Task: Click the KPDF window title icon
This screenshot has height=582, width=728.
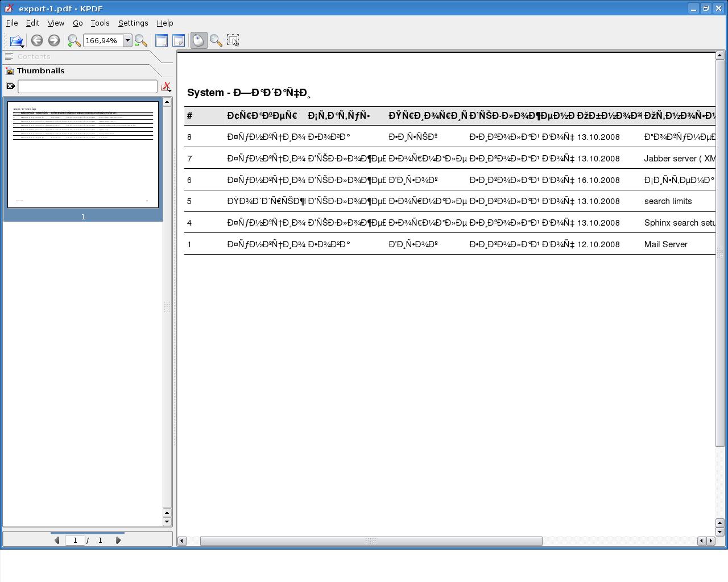Action: click(x=9, y=8)
